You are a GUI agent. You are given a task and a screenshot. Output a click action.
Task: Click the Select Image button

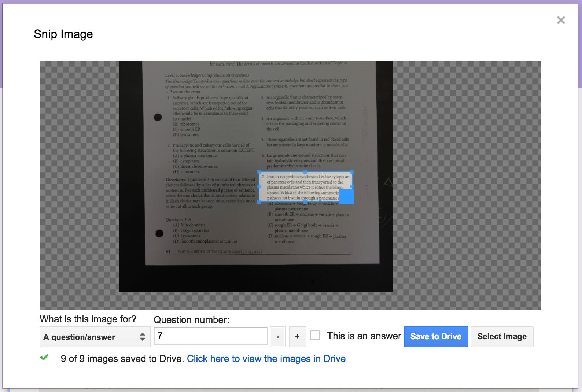coord(502,336)
